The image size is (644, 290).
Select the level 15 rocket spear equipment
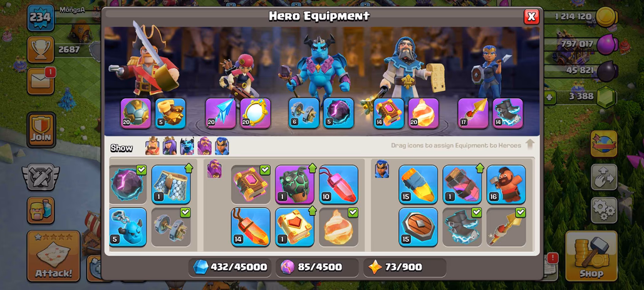click(418, 184)
